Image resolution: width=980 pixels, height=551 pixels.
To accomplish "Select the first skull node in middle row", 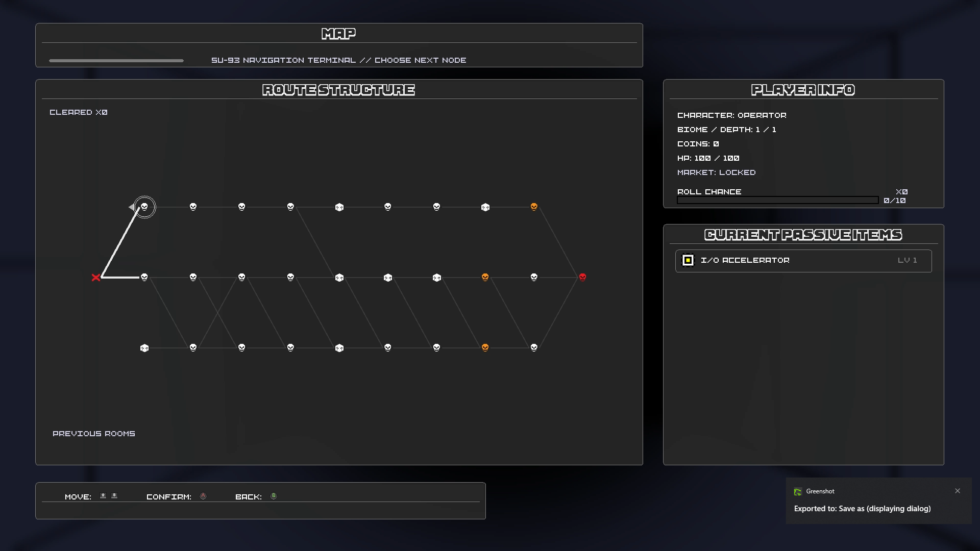I will coord(144,277).
